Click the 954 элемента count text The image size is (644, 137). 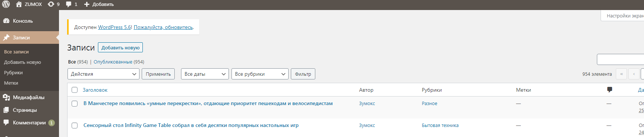597,74
